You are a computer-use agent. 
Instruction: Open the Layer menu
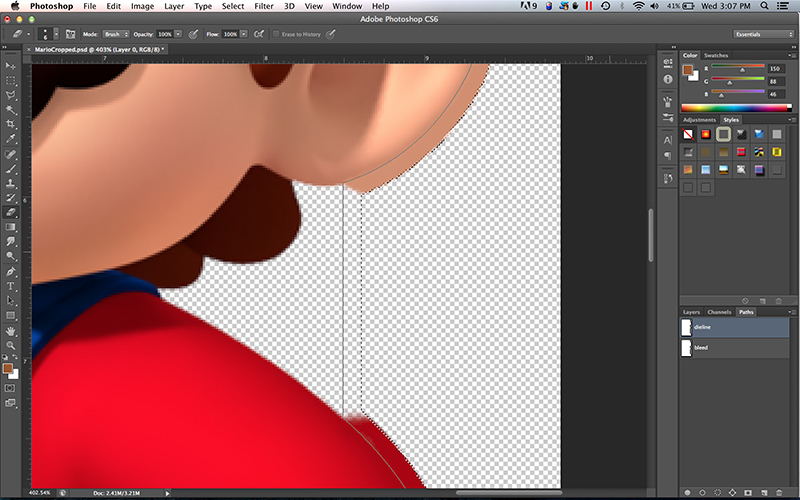coord(174,6)
